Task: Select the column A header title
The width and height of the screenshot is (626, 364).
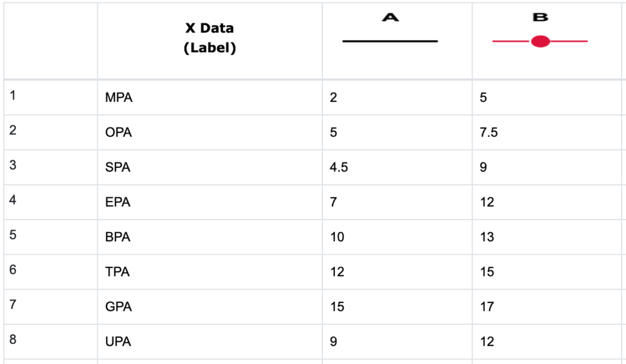Action: [390, 18]
